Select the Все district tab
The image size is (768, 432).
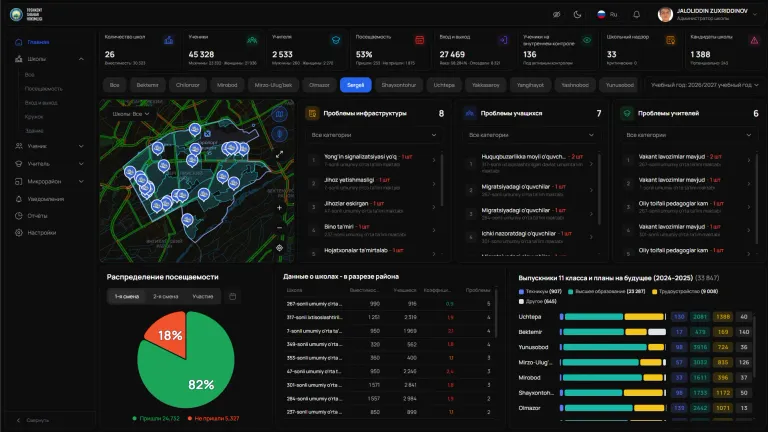(x=115, y=85)
